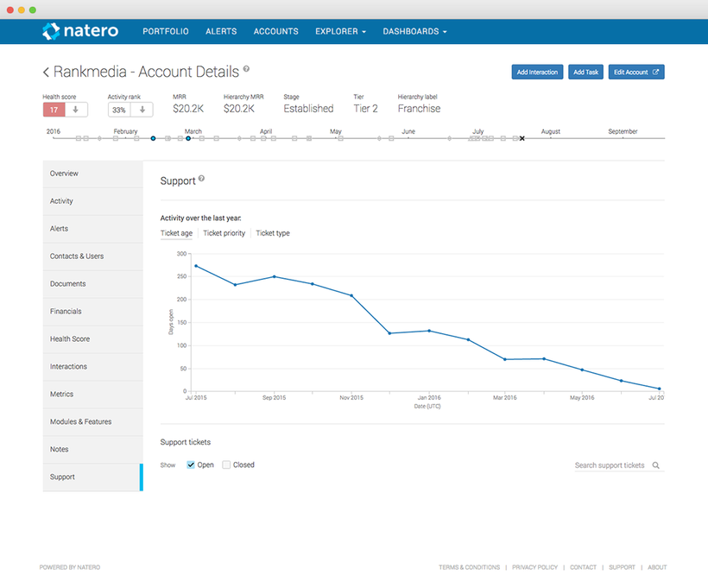Open the Privacy Policy footer link
This screenshot has width=708, height=588.
pos(534,567)
